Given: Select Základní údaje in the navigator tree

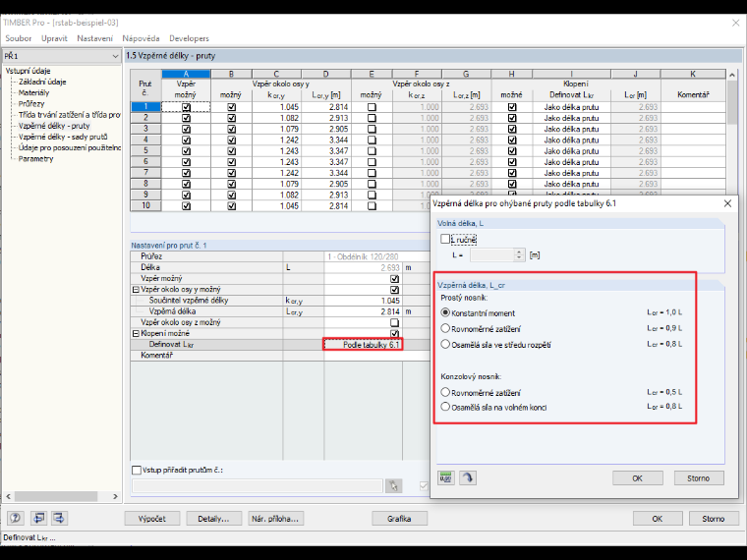Looking at the screenshot, I should (42, 82).
